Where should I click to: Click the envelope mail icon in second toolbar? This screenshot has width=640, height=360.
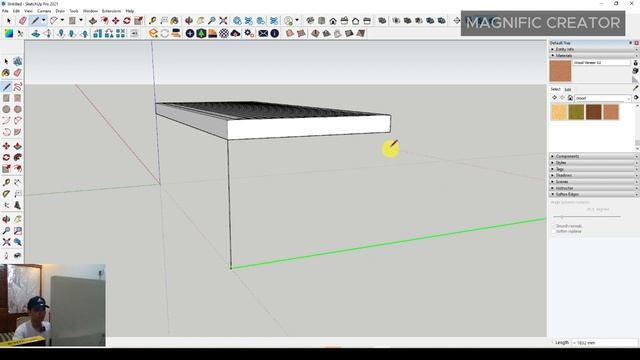point(263,33)
